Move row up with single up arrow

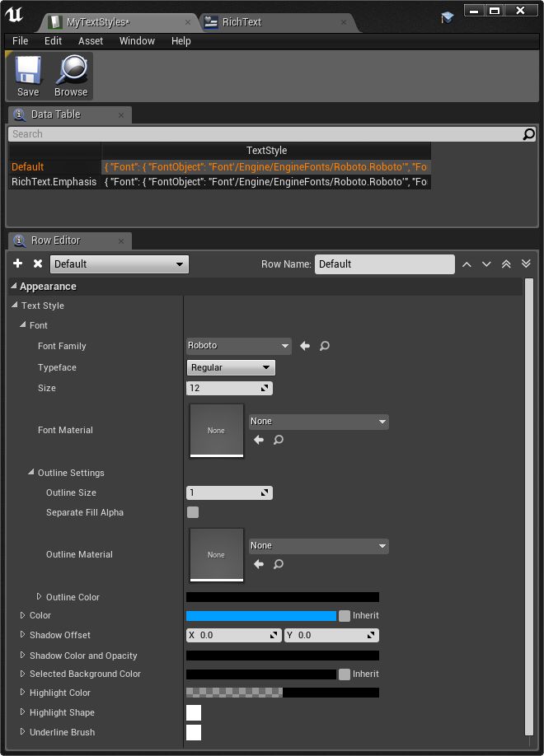467,264
